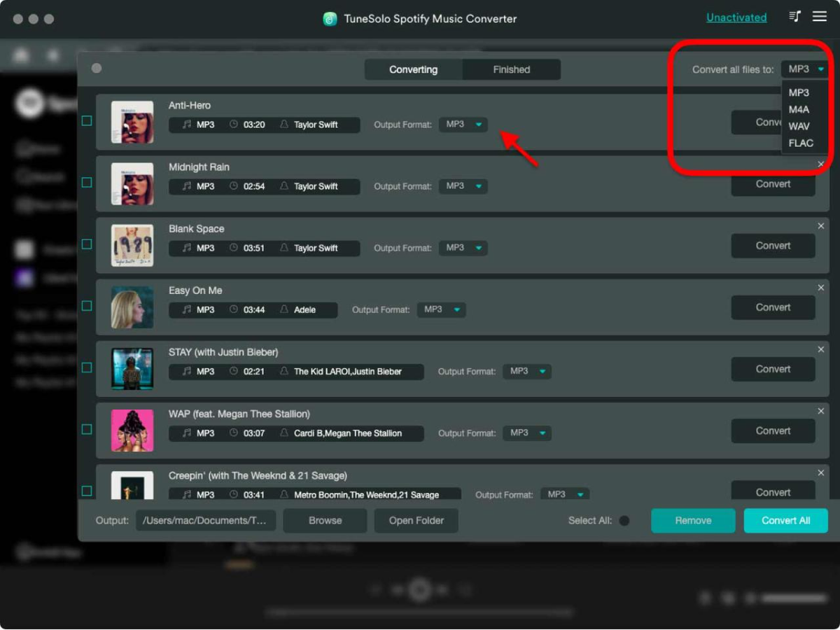The width and height of the screenshot is (840, 630).
Task: Open Output Format dropdown for Creepin'
Action: tap(565, 494)
